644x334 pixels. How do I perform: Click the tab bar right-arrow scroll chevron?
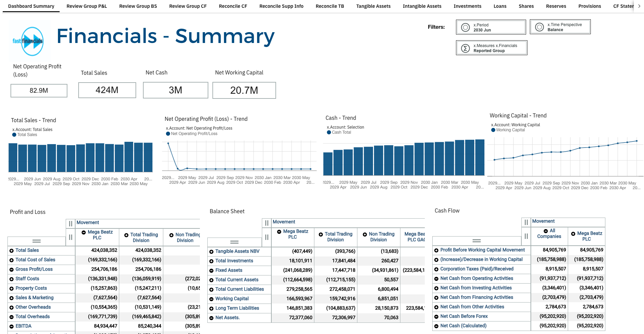pos(639,6)
